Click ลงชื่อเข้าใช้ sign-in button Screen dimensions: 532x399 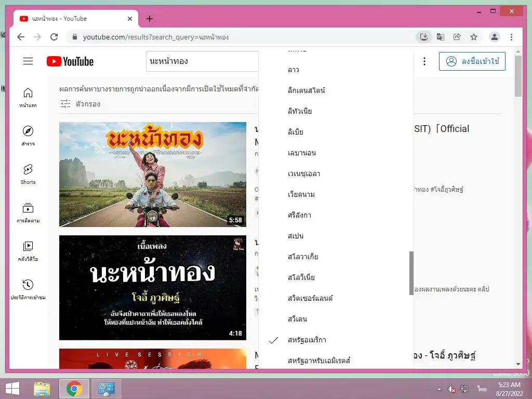coord(472,61)
